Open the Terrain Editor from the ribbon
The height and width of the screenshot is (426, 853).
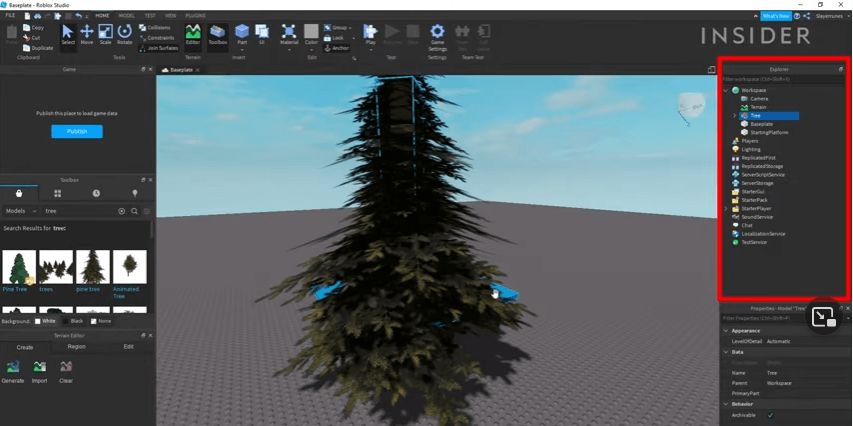(x=193, y=36)
